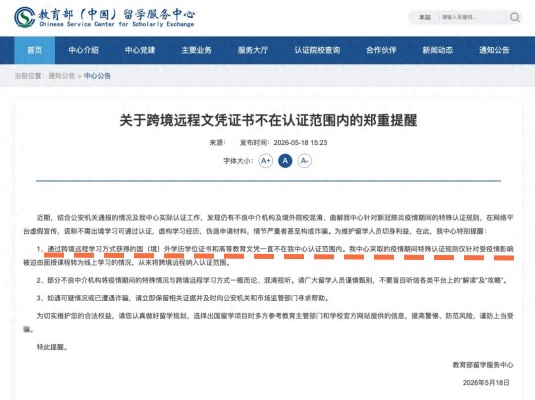Click the 来源 source label
The height and width of the screenshot is (400, 535).
(217, 142)
